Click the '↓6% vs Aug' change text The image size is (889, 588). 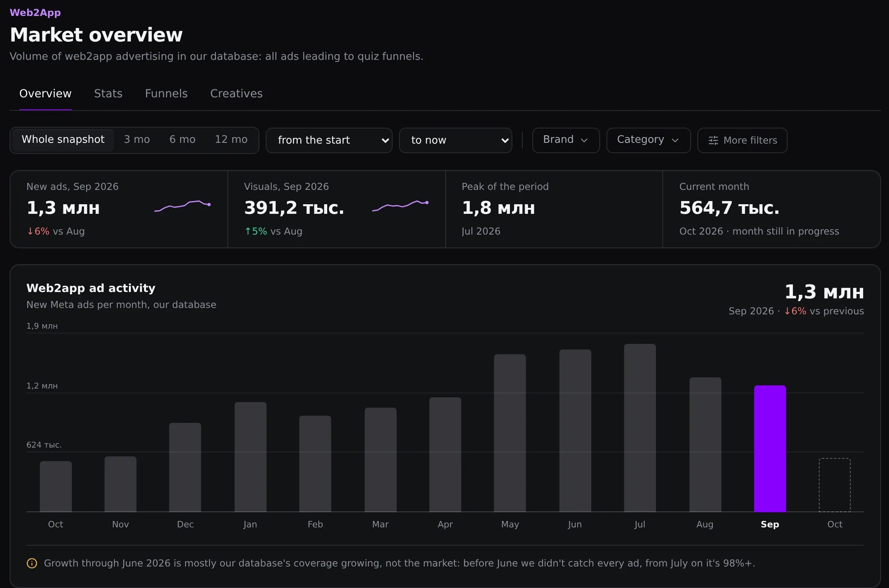click(x=55, y=231)
